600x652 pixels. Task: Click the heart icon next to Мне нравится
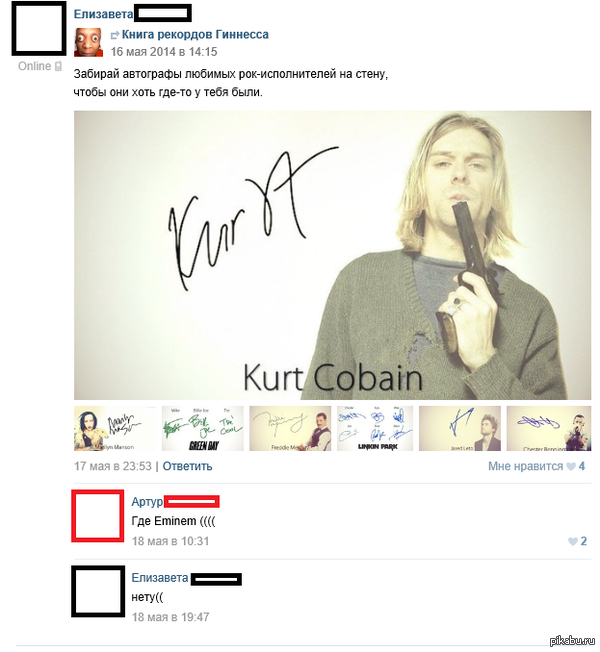(571, 467)
